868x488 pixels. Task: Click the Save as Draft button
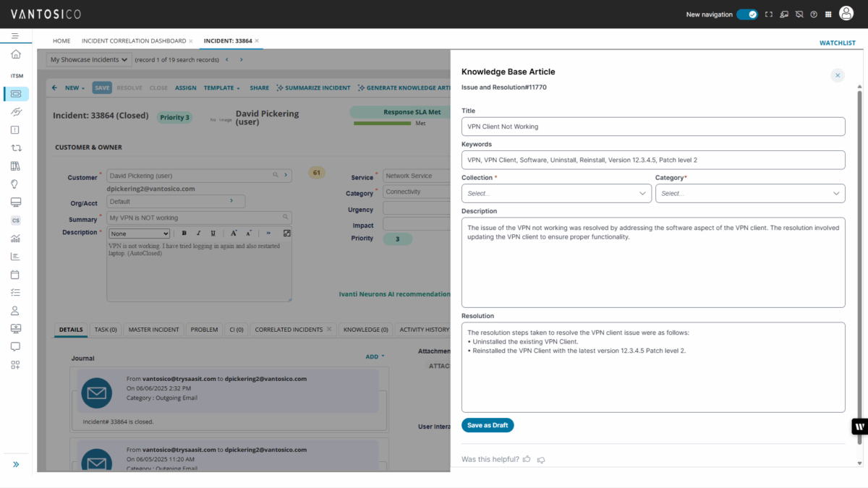tap(488, 425)
